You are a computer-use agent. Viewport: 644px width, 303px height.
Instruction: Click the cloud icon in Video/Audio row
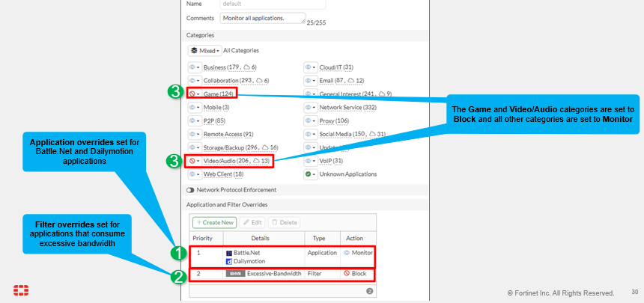click(x=256, y=161)
